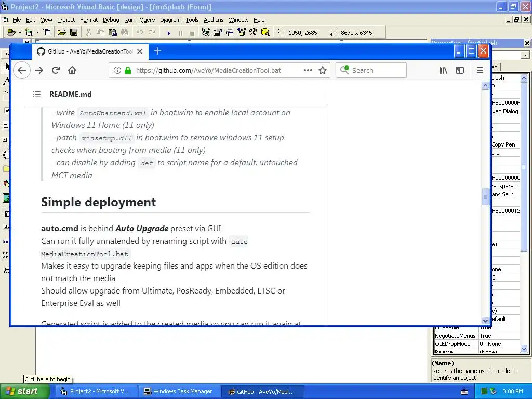This screenshot has height=399, width=532.
Task: Select the Shape tool in VB toolbox
Action: pos(6,183)
